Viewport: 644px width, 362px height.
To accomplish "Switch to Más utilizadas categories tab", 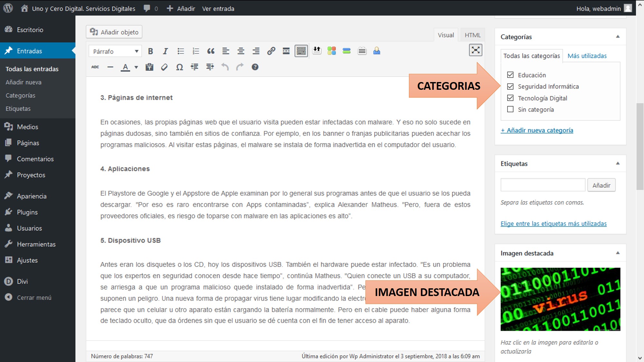I will click(587, 56).
